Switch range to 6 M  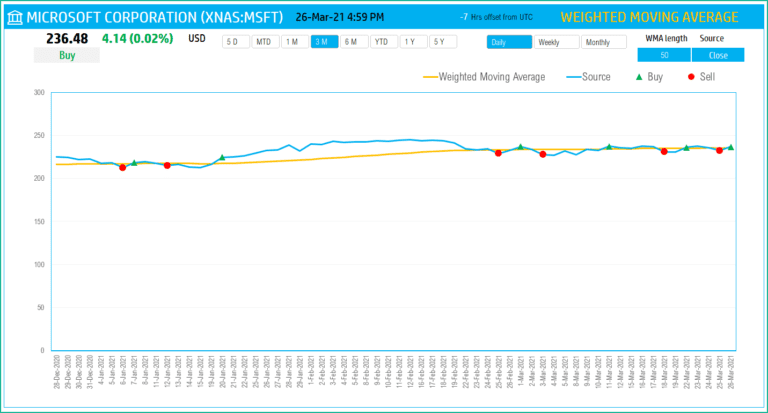[x=354, y=42]
